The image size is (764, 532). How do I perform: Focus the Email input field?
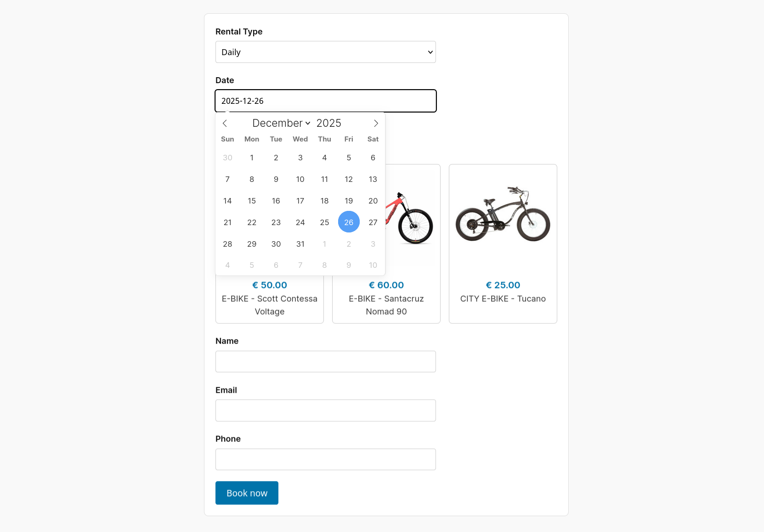(325, 410)
